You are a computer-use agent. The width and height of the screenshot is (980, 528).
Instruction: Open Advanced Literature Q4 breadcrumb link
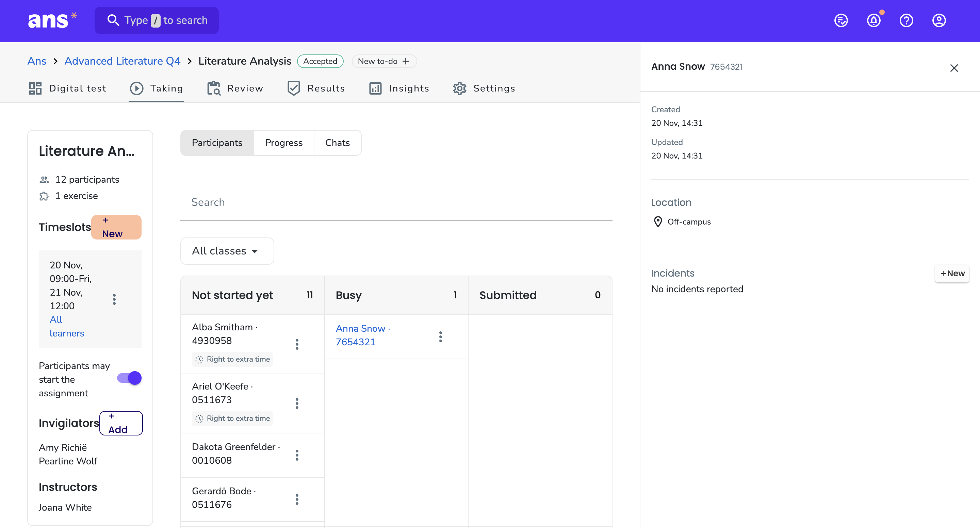(122, 61)
